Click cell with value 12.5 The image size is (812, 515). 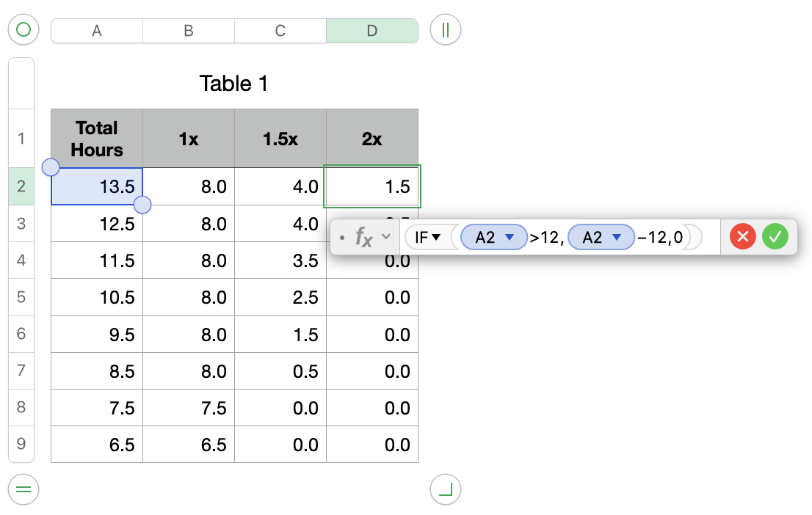click(x=97, y=224)
